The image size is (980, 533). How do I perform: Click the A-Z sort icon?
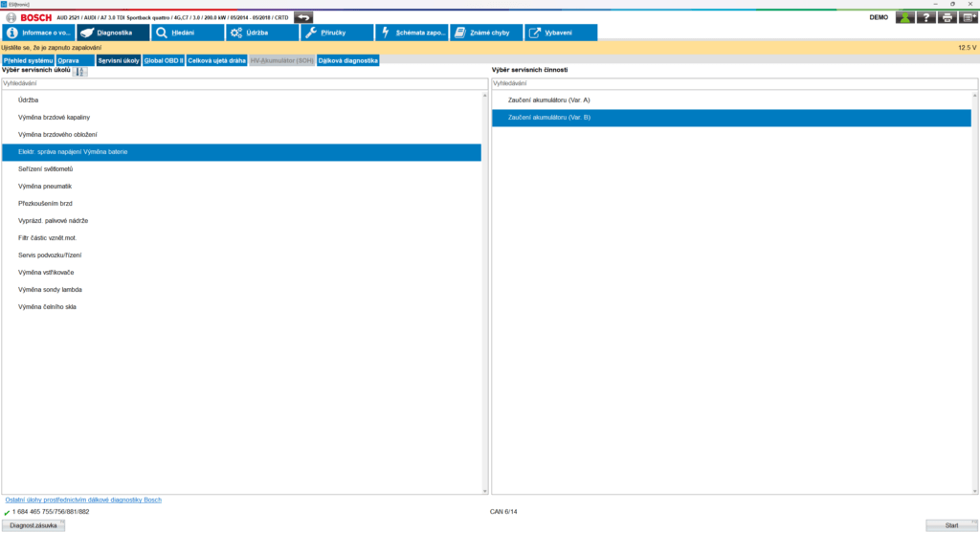pos(80,71)
